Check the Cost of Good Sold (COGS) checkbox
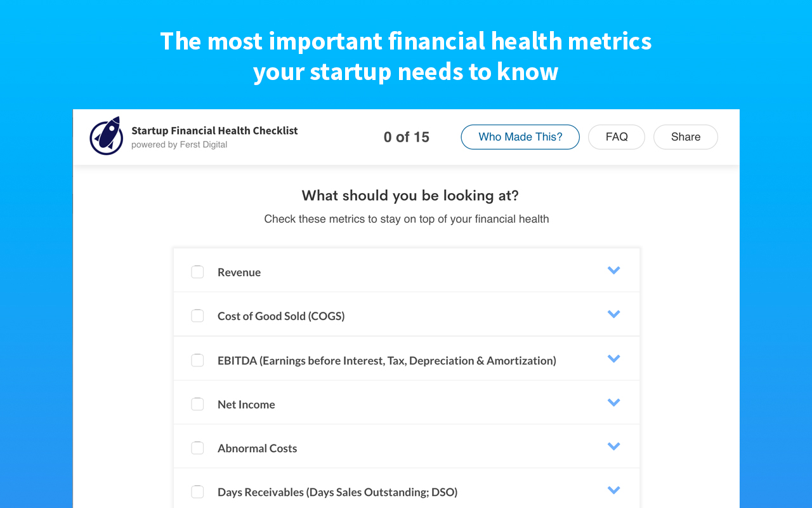 pos(197,316)
